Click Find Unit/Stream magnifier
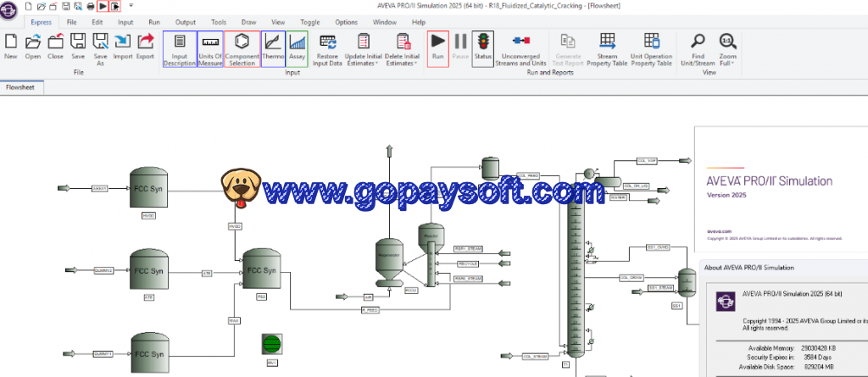Screen dimensions: 868x377 [x=698, y=49]
